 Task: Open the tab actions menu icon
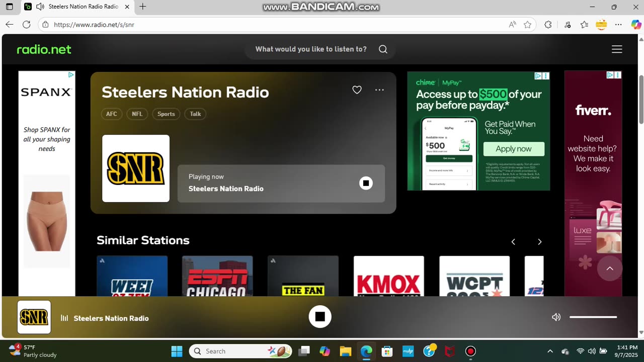(x=9, y=7)
